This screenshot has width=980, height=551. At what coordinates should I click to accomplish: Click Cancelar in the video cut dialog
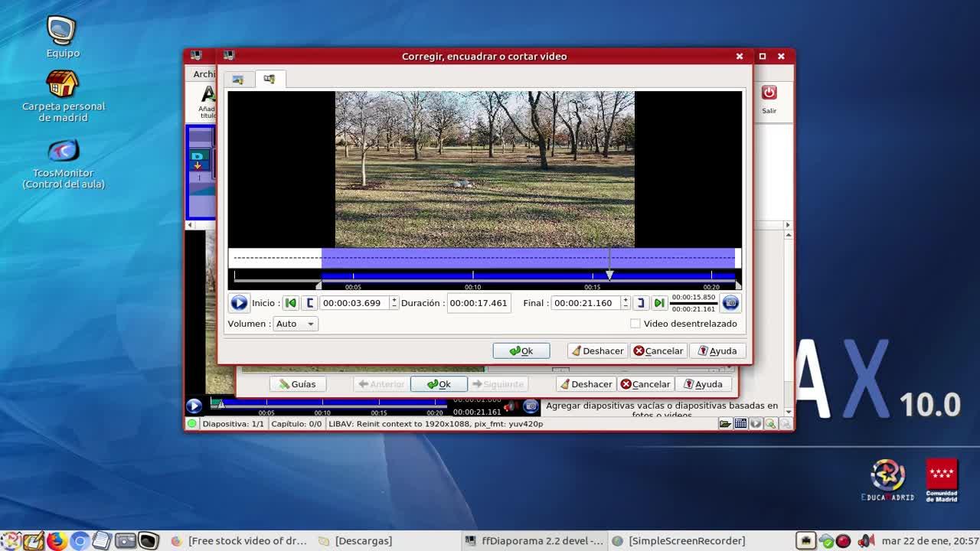pyautogui.click(x=658, y=351)
